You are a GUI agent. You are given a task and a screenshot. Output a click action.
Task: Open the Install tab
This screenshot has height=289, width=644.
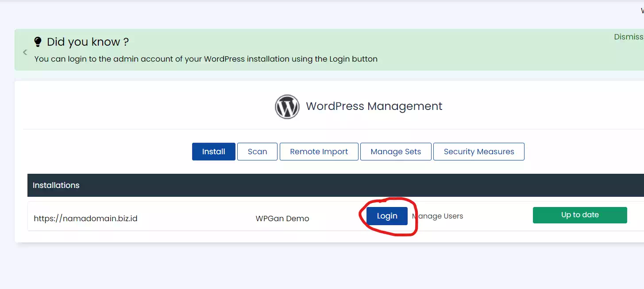(x=214, y=152)
